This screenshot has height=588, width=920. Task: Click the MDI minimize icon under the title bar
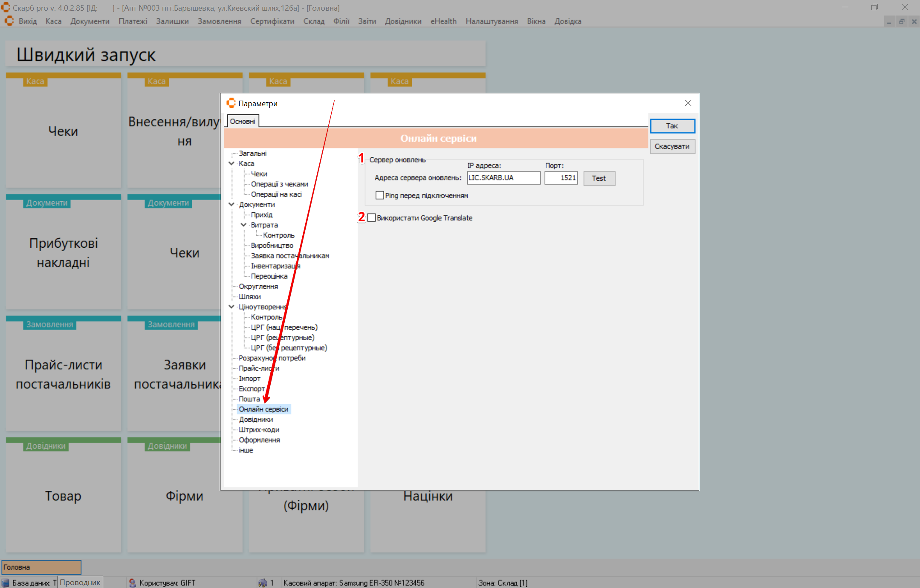pos(889,21)
